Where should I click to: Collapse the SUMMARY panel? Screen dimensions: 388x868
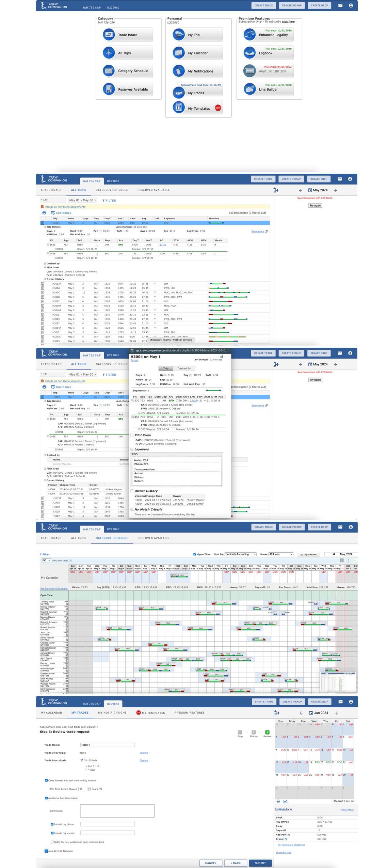click(283, 809)
